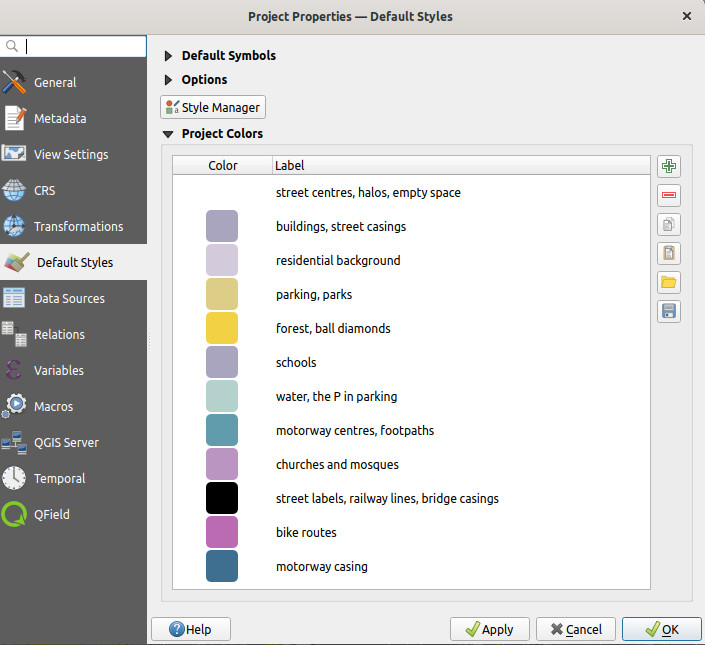Click the export colors save icon
The height and width of the screenshot is (645, 705).
pos(669,311)
